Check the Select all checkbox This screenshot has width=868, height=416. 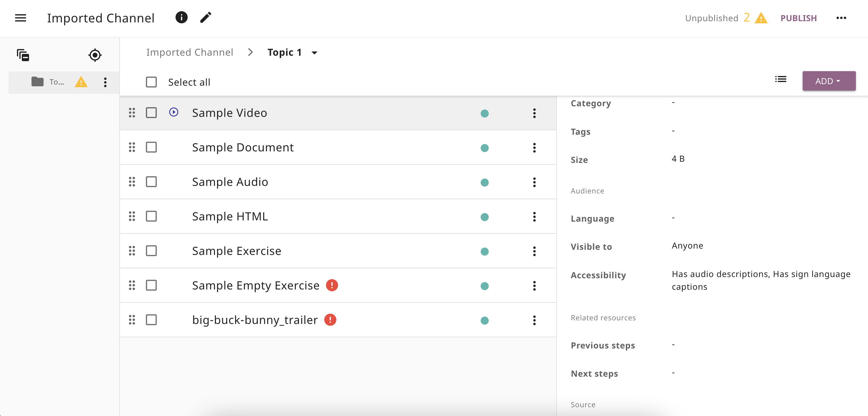[151, 82]
